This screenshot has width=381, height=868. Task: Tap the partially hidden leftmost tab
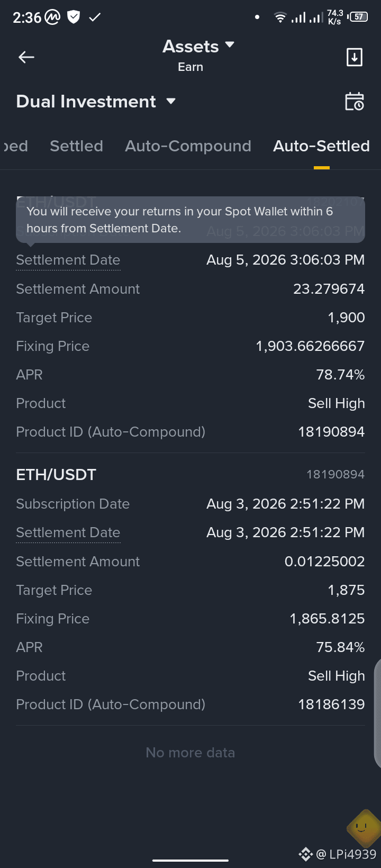[15, 146]
